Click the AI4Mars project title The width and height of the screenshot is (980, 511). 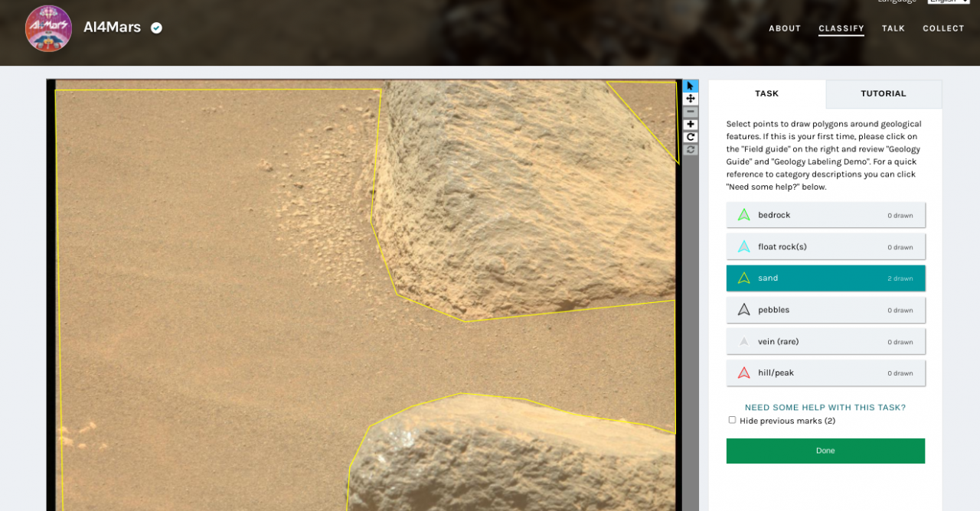pos(112,28)
